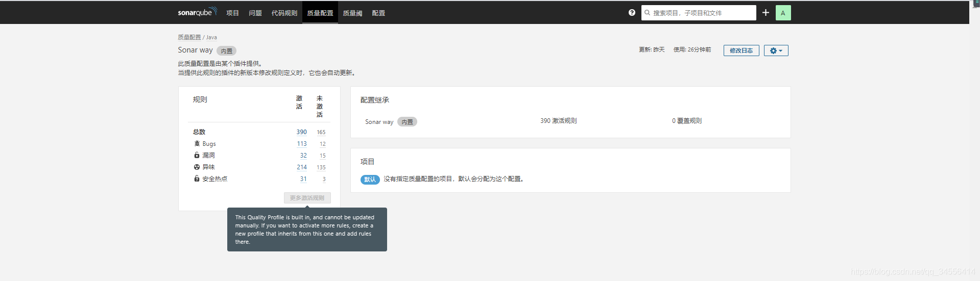Click the 漏洞 lock icon
This screenshot has width=980, height=281.
pyautogui.click(x=197, y=155)
